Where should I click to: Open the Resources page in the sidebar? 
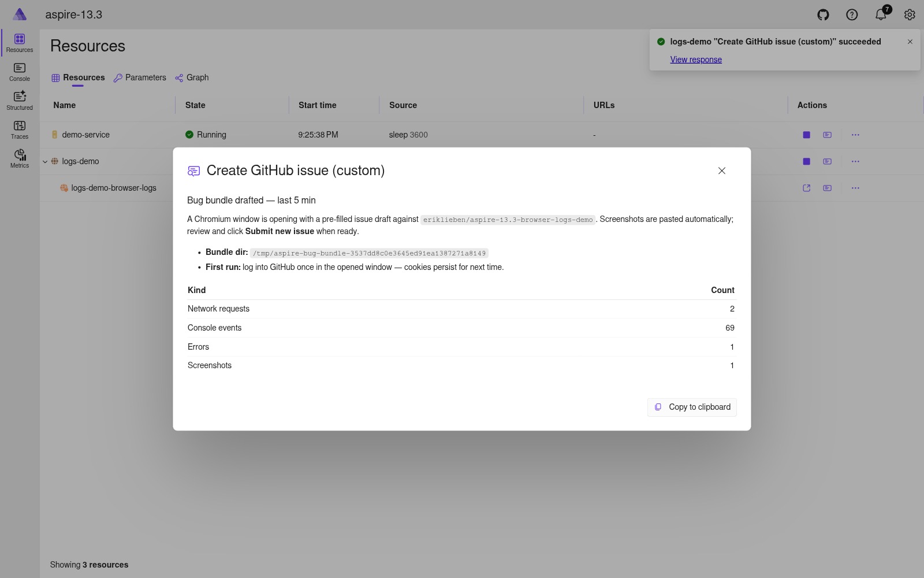[20, 43]
